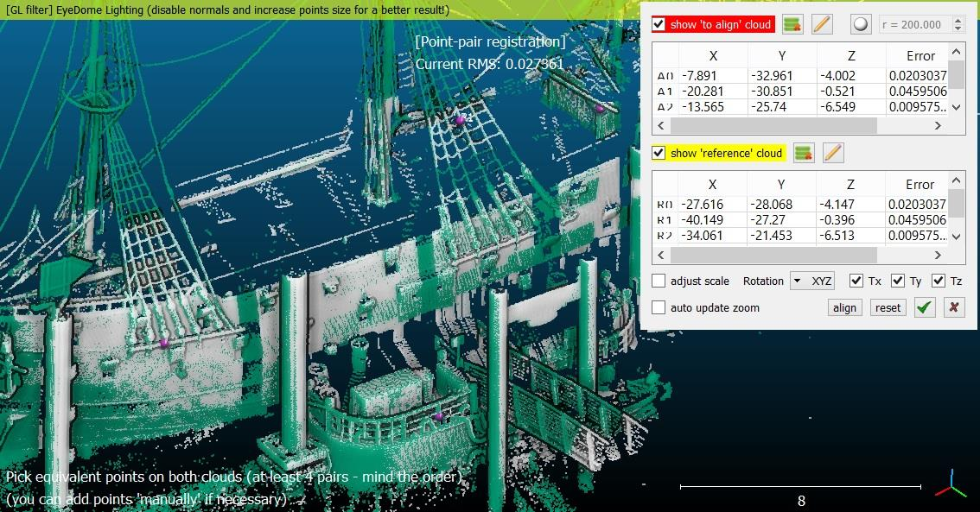The width and height of the screenshot is (980, 512).
Task: Turn on auto update zoom
Action: click(x=659, y=307)
